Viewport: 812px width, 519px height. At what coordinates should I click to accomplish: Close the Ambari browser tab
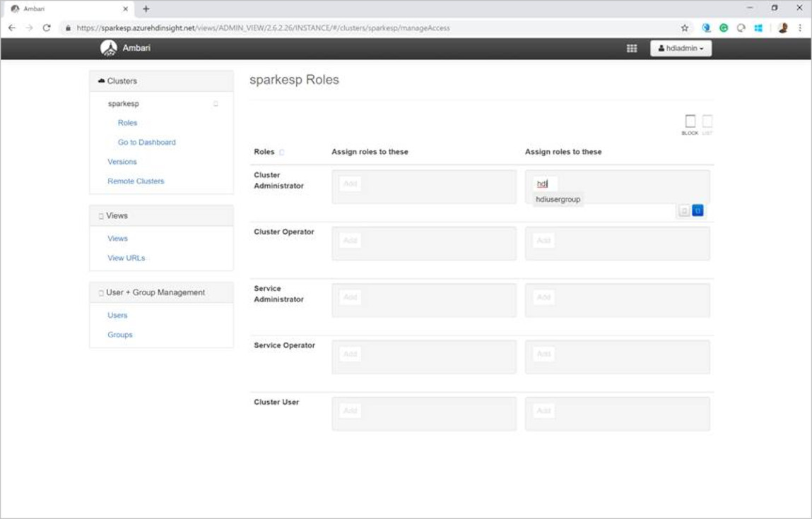[125, 8]
